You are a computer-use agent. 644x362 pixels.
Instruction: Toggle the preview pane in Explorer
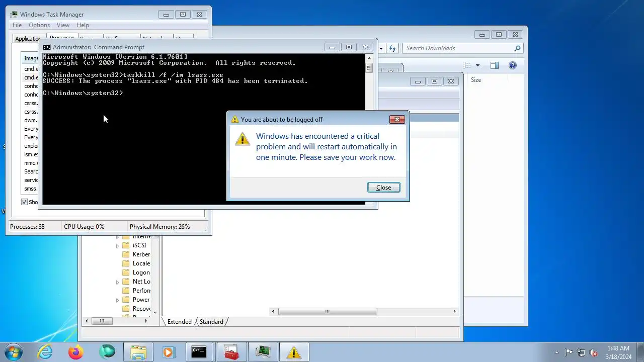[495, 65]
